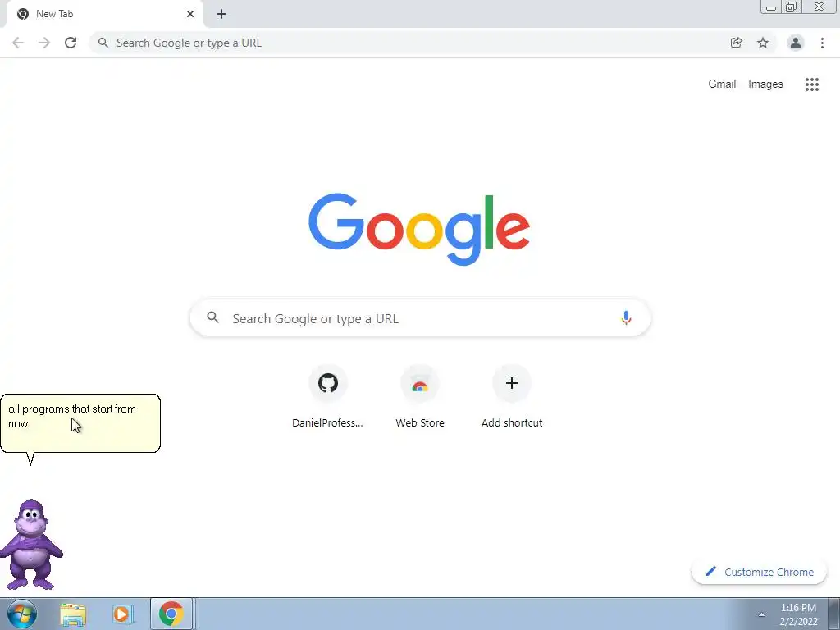This screenshot has width=840, height=630.
Task: Open the Google apps grid
Action: (x=812, y=84)
